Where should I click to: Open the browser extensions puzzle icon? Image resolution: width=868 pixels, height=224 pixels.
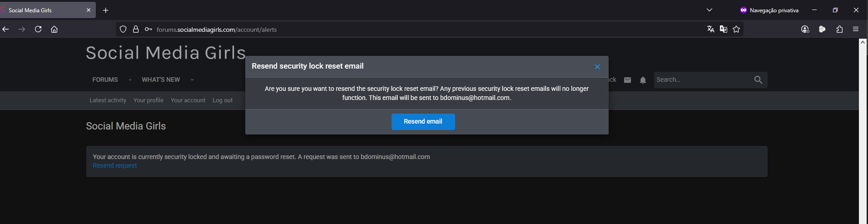pos(839,29)
